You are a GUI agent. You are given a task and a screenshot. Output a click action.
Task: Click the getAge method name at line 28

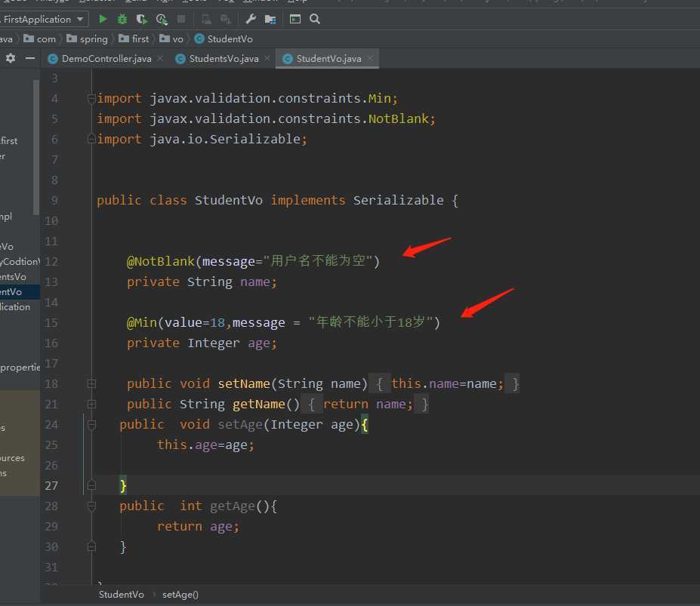click(x=232, y=506)
